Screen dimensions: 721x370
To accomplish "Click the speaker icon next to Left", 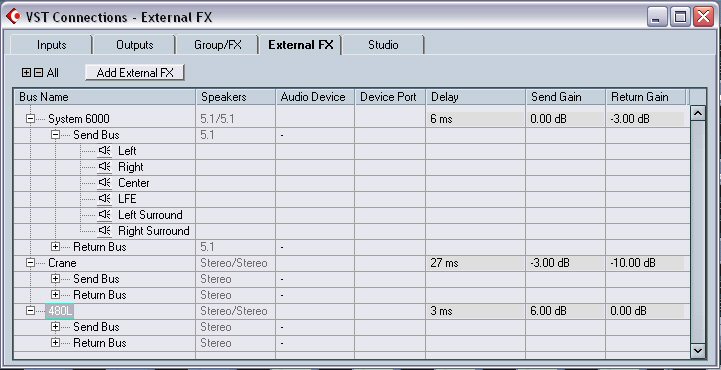I will [x=105, y=151].
